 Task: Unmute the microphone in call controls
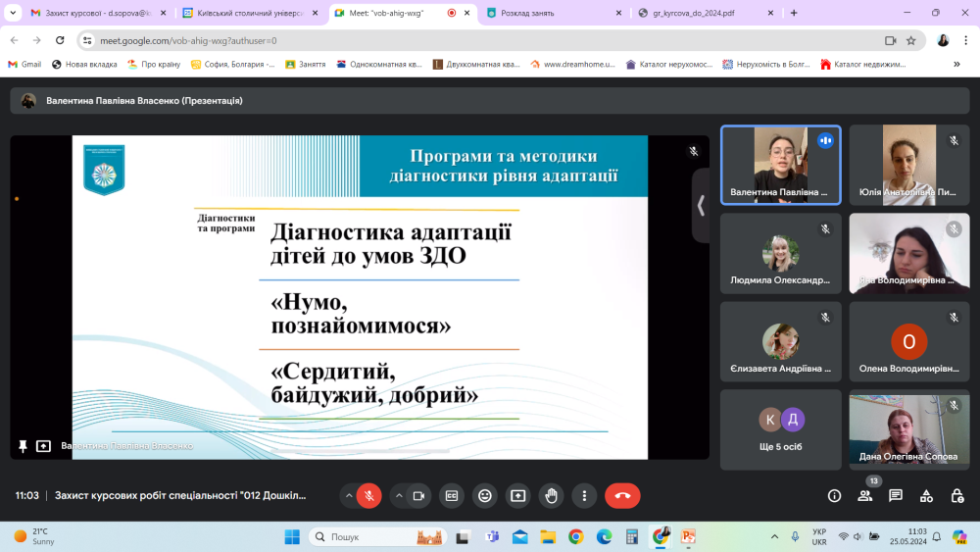point(369,496)
